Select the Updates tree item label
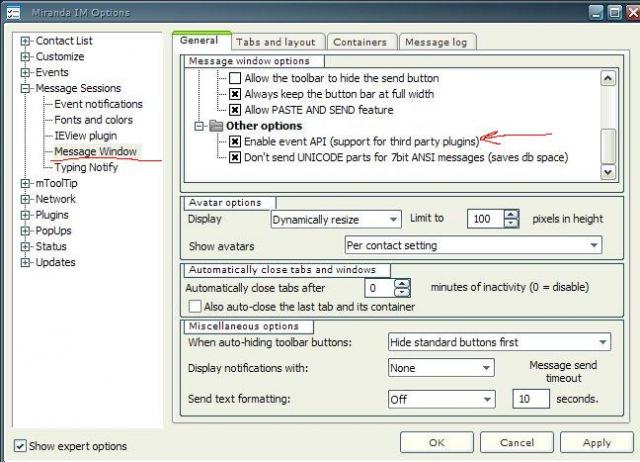640x462 pixels. pos(56,262)
